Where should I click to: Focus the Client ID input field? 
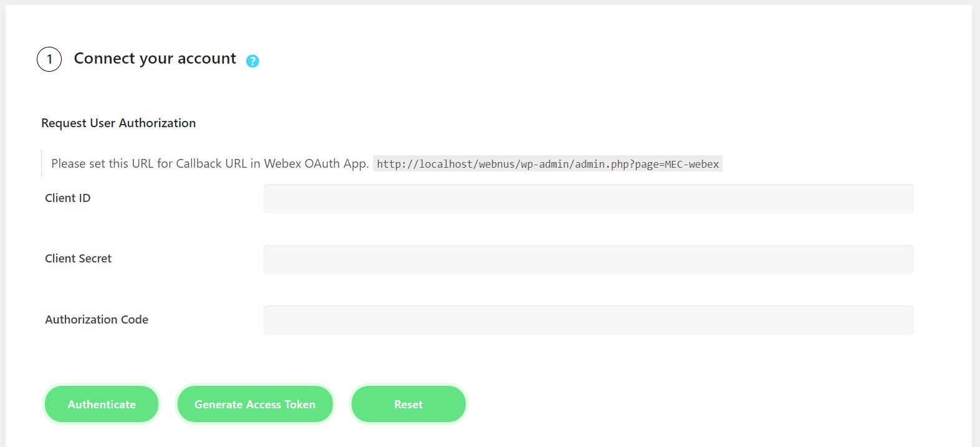point(588,199)
